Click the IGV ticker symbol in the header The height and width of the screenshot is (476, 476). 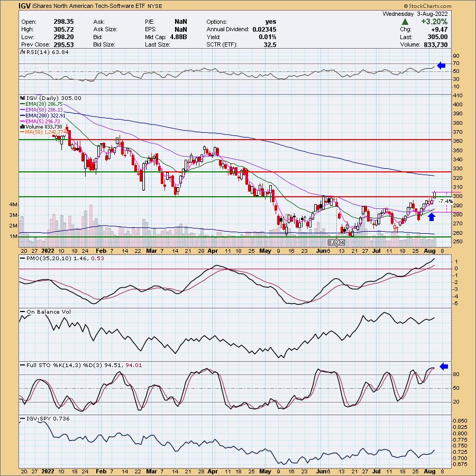tap(24, 5)
